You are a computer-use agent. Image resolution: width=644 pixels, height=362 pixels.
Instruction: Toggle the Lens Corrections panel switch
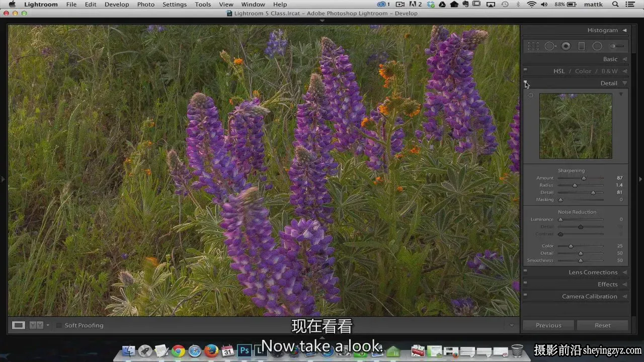pos(525,271)
